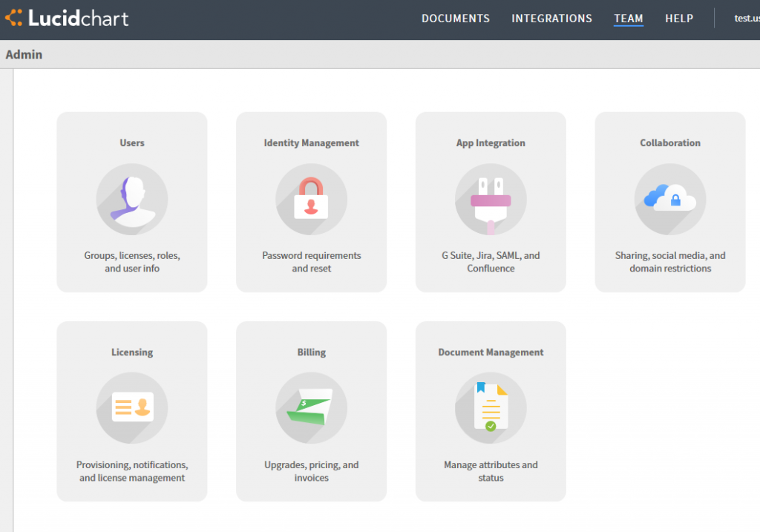Click 'Sharing, social media, and domain restrictions'
This screenshot has height=532, width=760.
pos(670,262)
